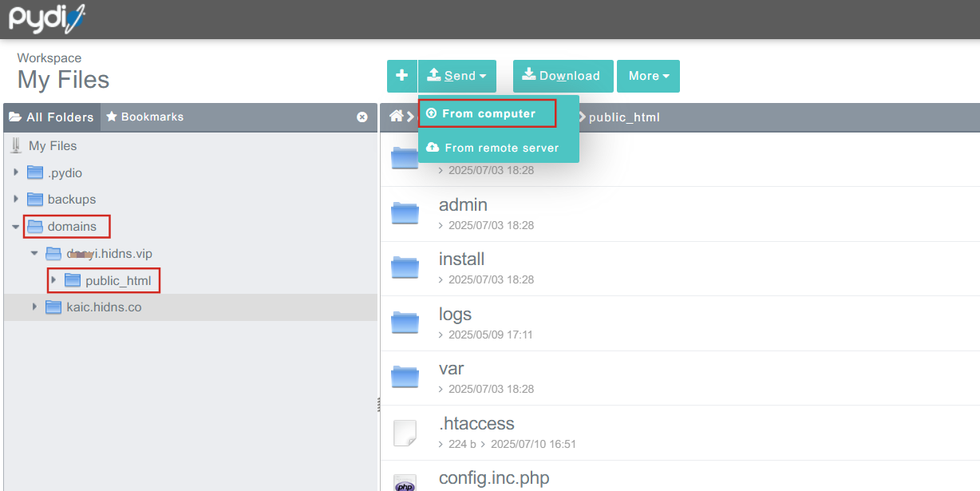Click the My Files root icon

coord(15,145)
